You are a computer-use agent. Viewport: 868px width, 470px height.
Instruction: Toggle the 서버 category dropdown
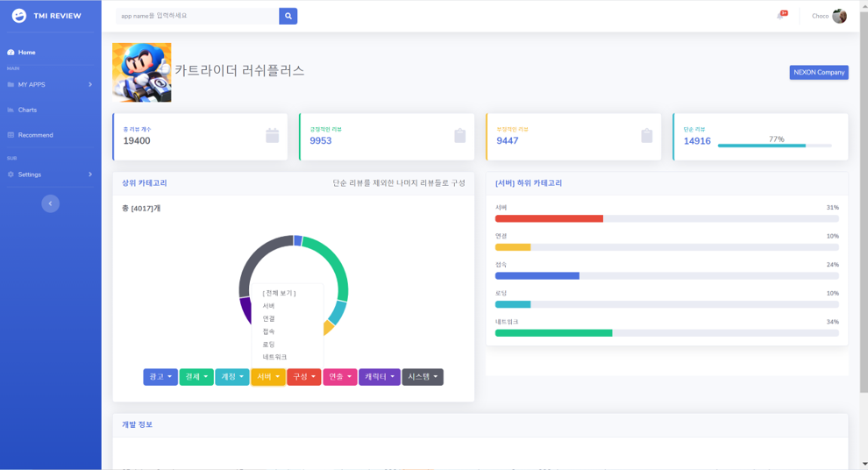click(268, 377)
